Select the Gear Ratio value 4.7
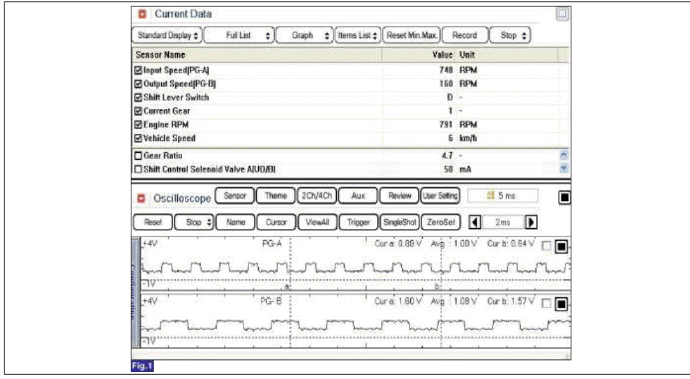 click(447, 156)
